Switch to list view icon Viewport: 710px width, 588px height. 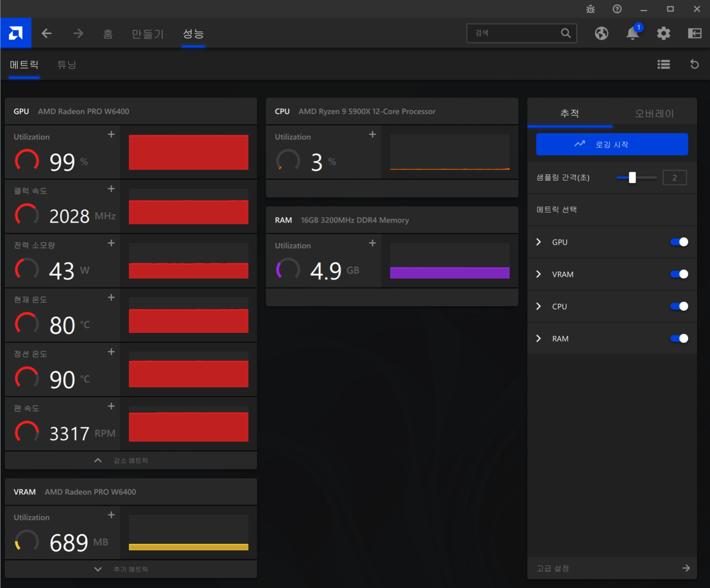663,64
